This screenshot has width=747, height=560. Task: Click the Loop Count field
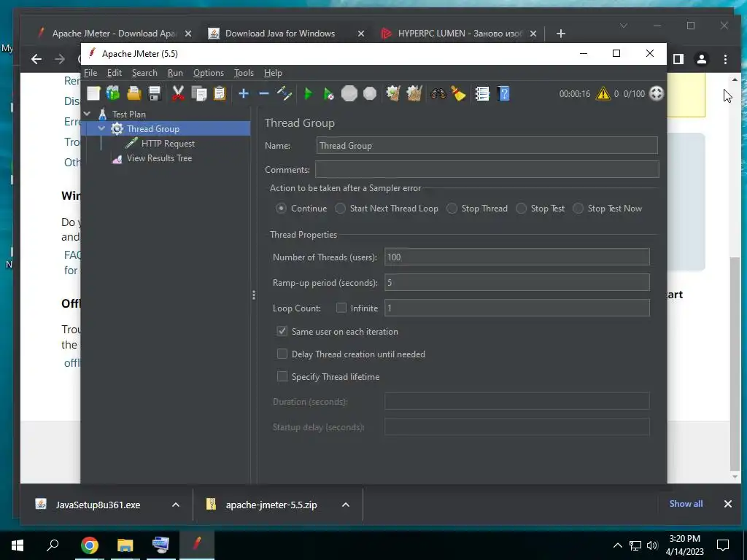pos(517,308)
